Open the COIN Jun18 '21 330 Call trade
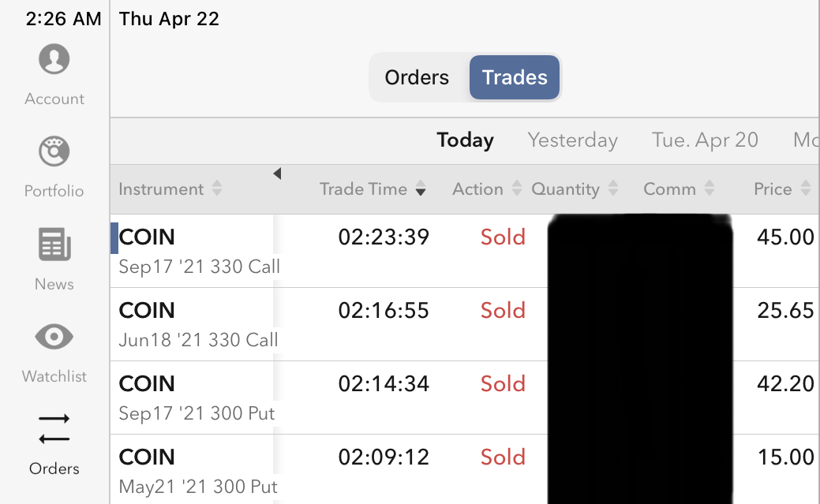The height and width of the screenshot is (504, 820). [198, 324]
